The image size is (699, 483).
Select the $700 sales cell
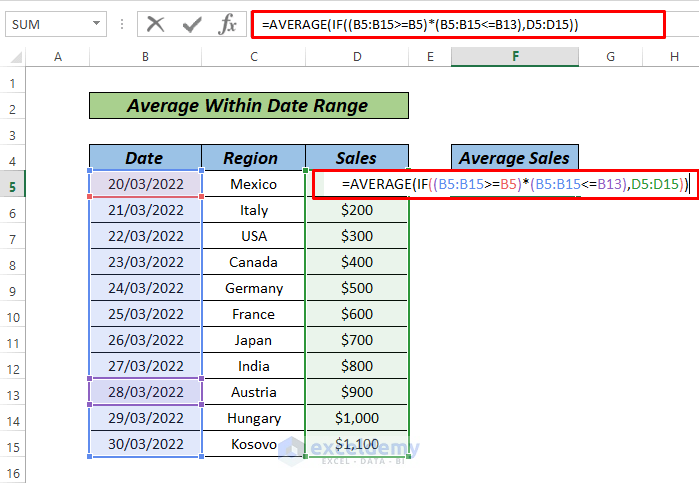point(357,340)
